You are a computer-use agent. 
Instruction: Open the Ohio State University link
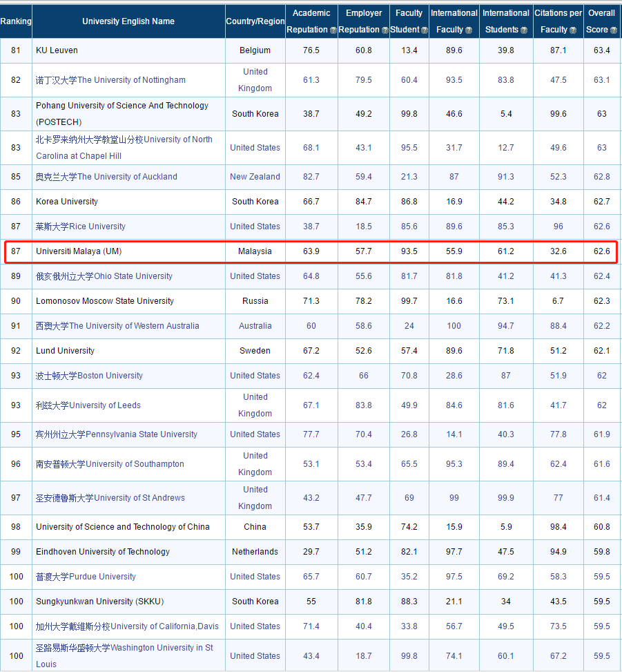[x=104, y=276]
